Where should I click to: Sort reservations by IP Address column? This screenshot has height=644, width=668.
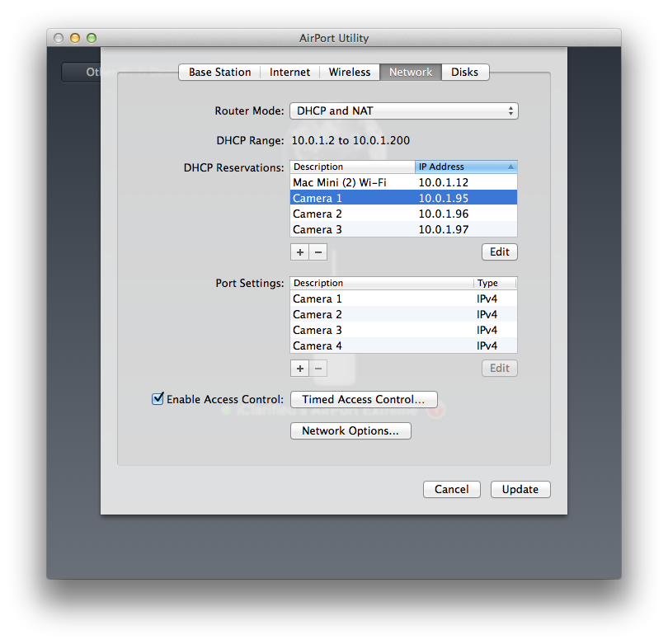tap(466, 167)
